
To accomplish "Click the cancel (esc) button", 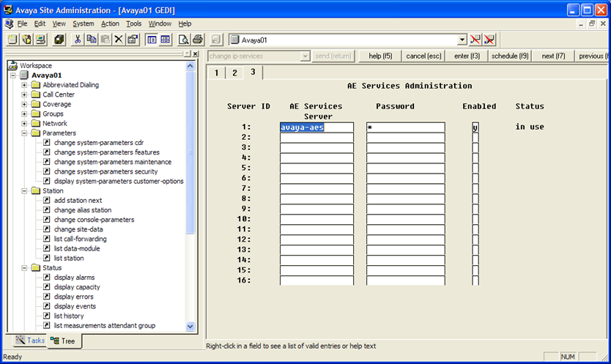I will (x=423, y=56).
